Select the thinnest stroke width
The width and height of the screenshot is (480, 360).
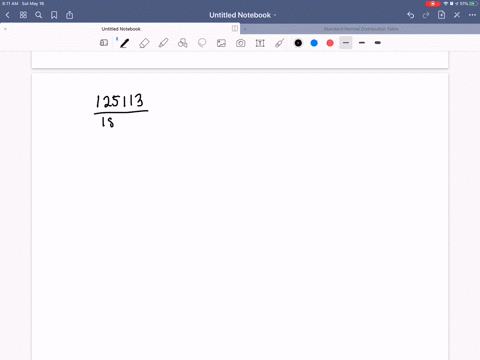346,43
